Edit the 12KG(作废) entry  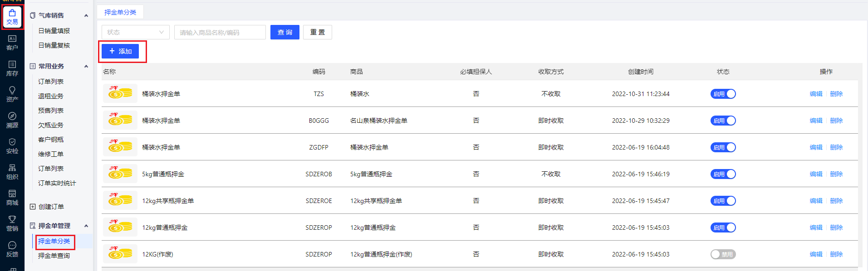pyautogui.click(x=816, y=254)
